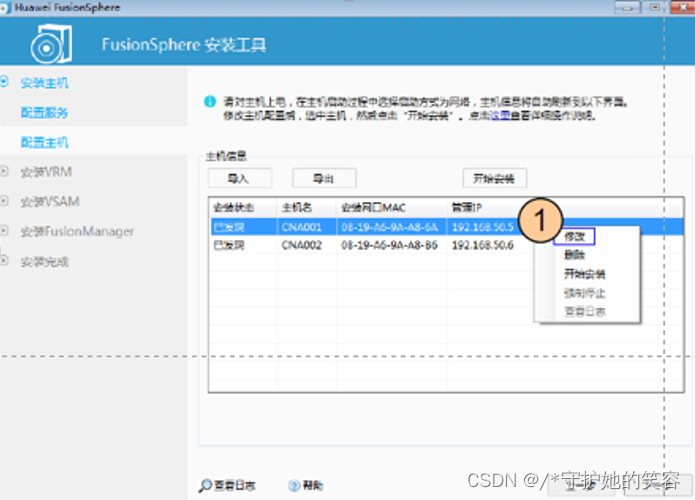The image size is (696, 500).
Task: Close the FusionSphere window
Action: click(683, 8)
